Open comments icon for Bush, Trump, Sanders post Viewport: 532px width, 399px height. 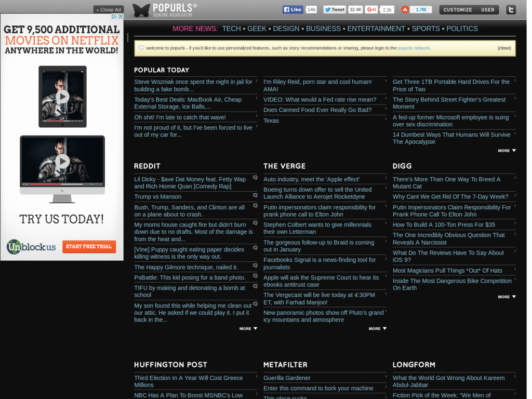255,206
